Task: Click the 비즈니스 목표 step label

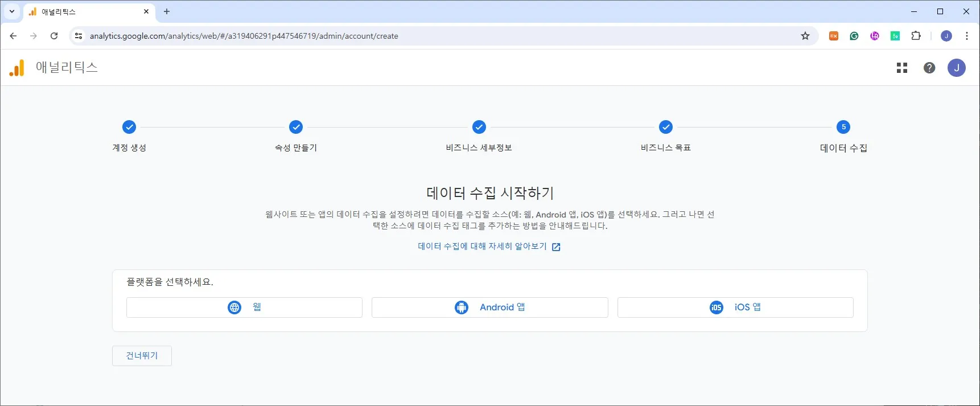Action: pyautogui.click(x=666, y=147)
